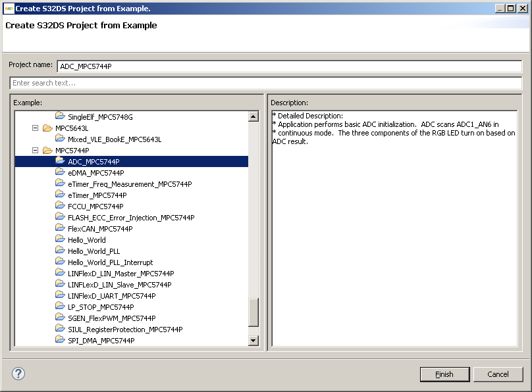Click the example list scroll up arrow

253,116
